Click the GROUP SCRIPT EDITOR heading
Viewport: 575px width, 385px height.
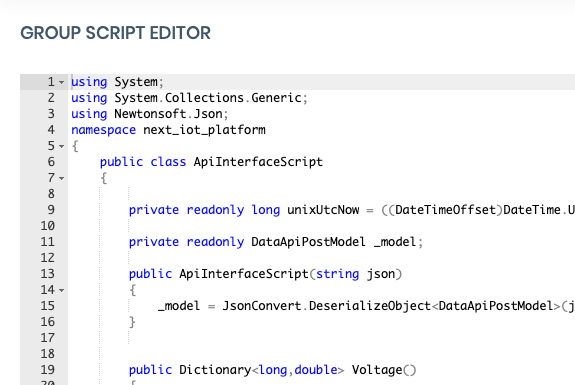116,33
